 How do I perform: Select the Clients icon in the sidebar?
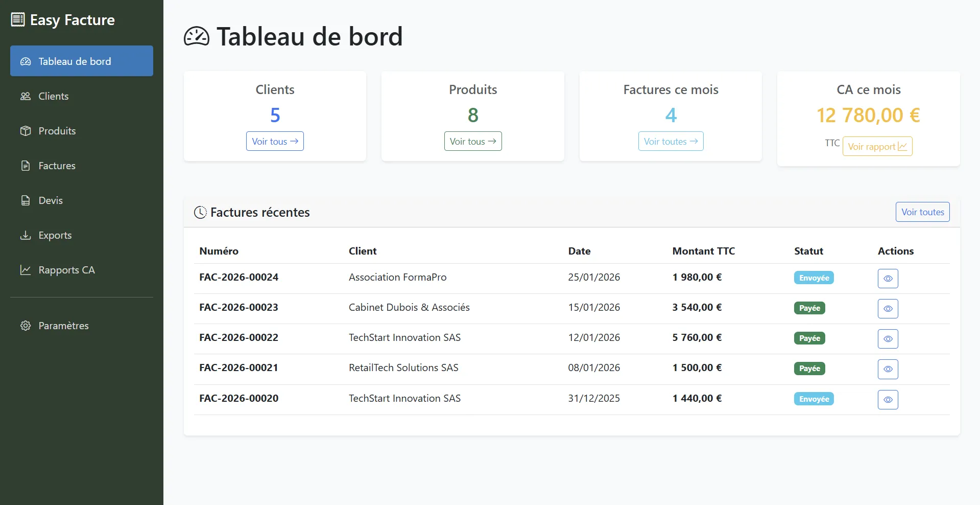pos(26,96)
